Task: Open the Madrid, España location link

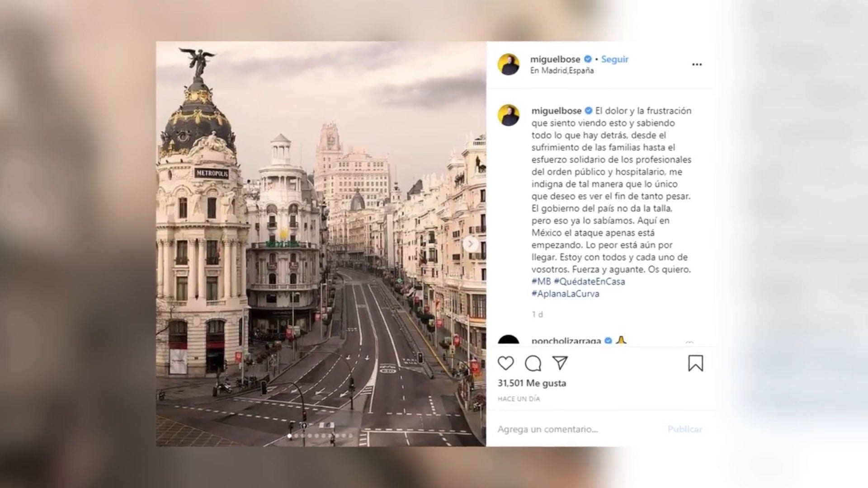Action: [562, 70]
